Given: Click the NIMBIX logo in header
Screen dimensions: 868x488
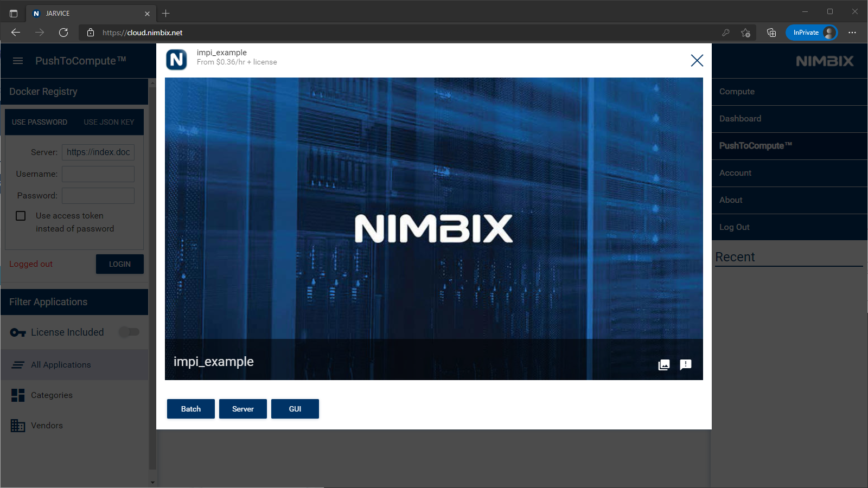Looking at the screenshot, I should [x=825, y=61].
